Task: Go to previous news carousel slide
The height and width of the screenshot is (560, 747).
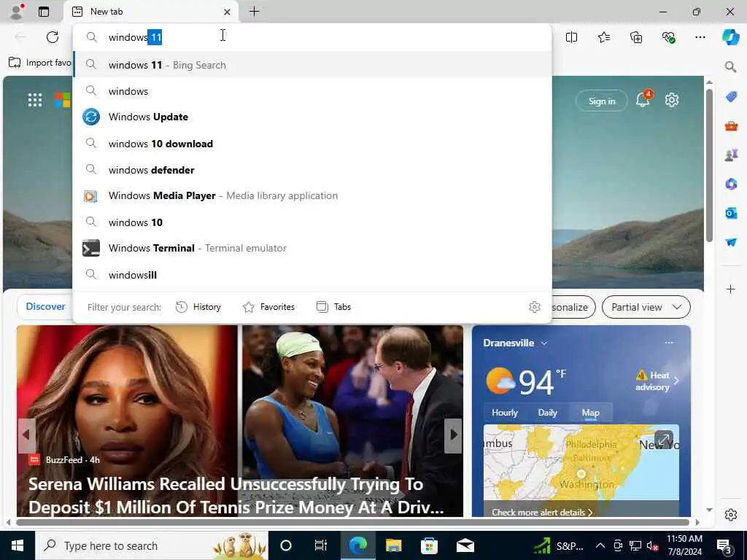Action: coord(27,435)
